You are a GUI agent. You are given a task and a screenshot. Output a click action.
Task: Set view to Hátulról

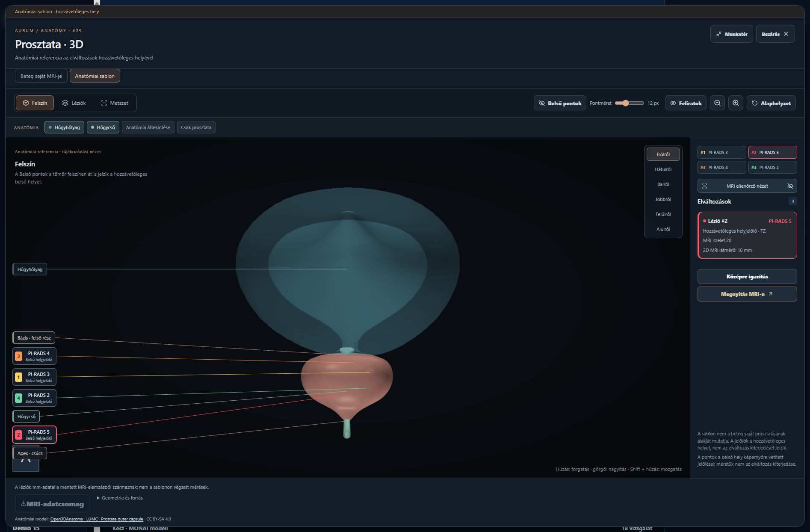tap(663, 169)
